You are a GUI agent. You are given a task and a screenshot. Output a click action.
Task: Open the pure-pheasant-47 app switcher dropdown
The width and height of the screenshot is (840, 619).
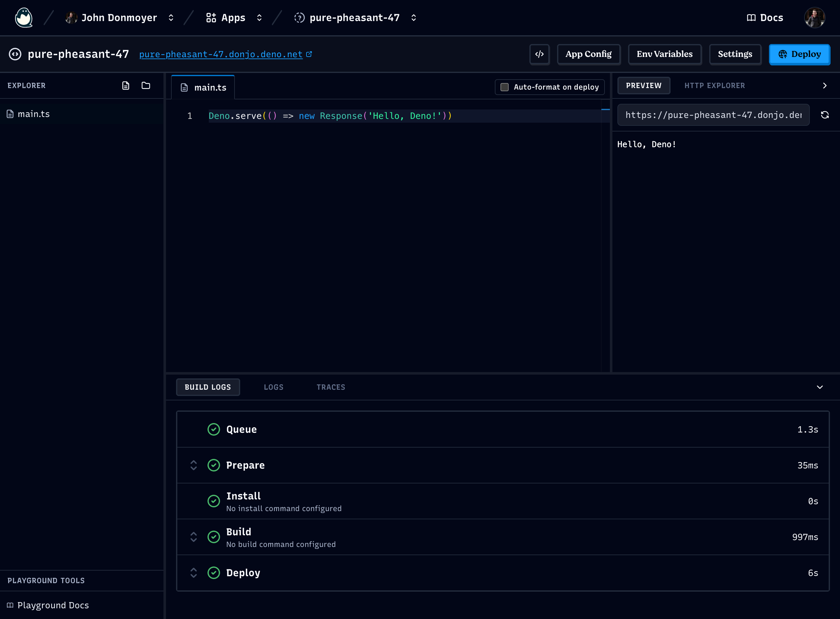click(413, 18)
